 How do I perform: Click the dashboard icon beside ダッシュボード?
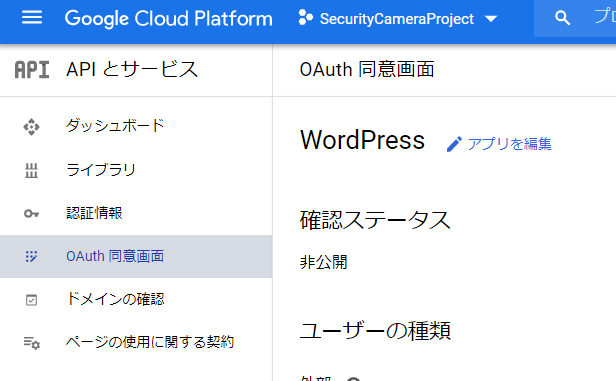[31, 127]
